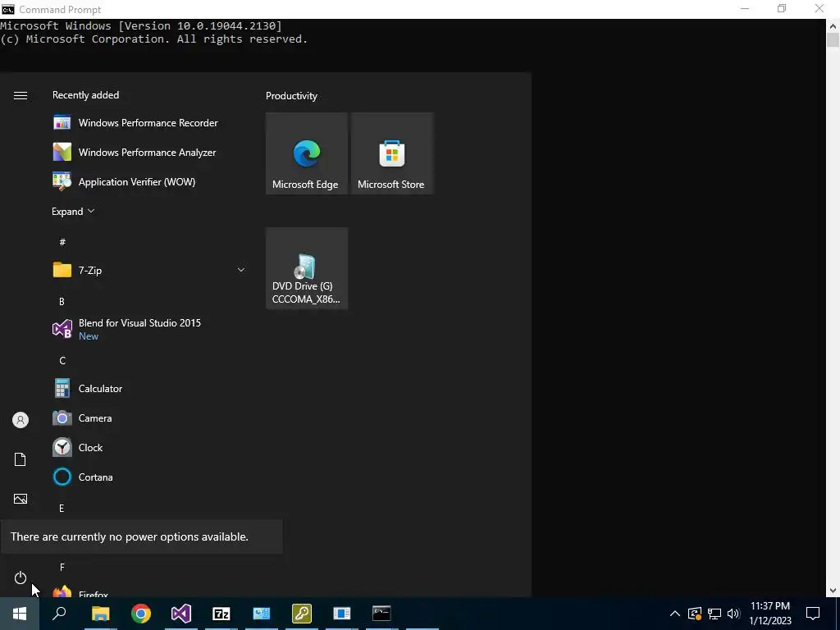Screen dimensions: 840x630
Task: Open the Camera app
Action: point(148,418)
